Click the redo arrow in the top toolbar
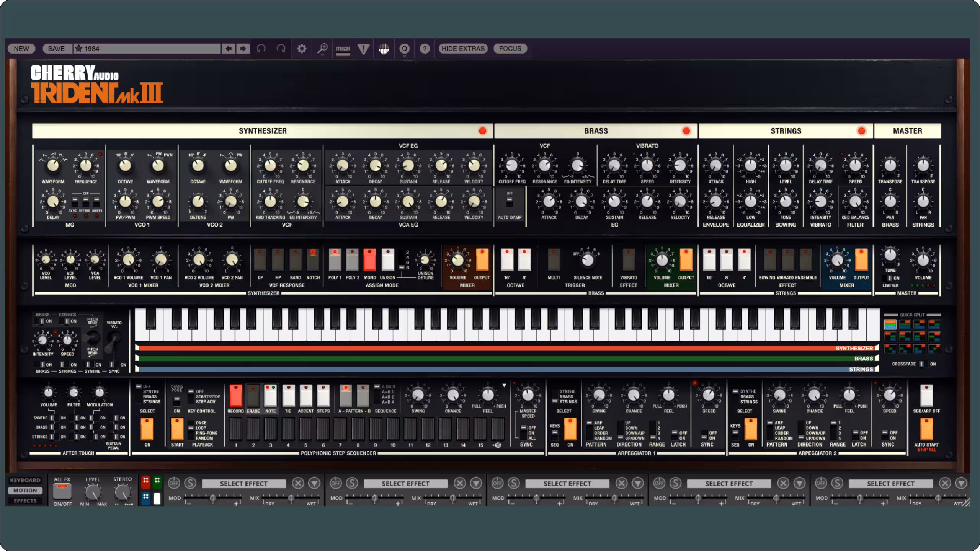This screenshot has width=980, height=551. click(281, 49)
